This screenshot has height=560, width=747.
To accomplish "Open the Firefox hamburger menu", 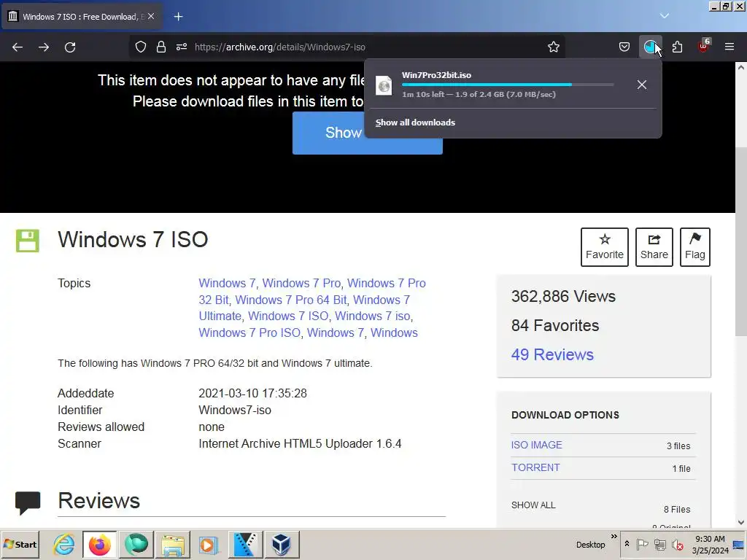I will pos(729,47).
